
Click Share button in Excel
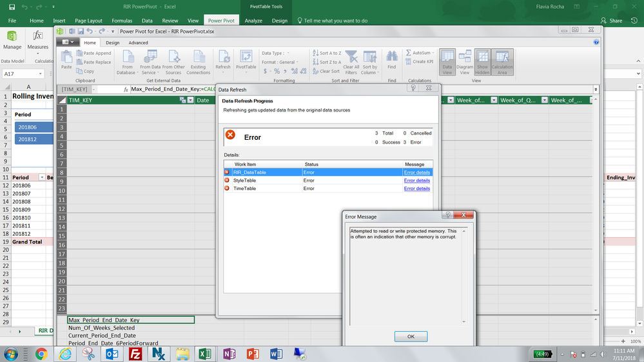(x=611, y=21)
